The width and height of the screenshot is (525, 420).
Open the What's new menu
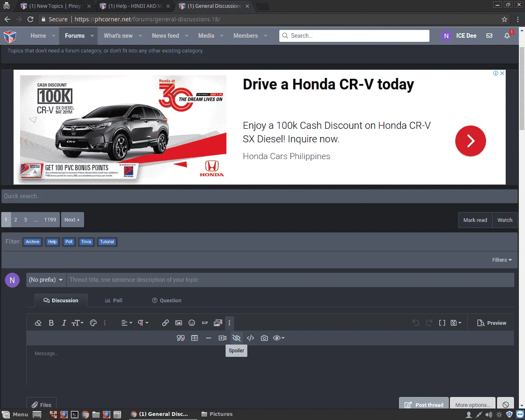118,36
